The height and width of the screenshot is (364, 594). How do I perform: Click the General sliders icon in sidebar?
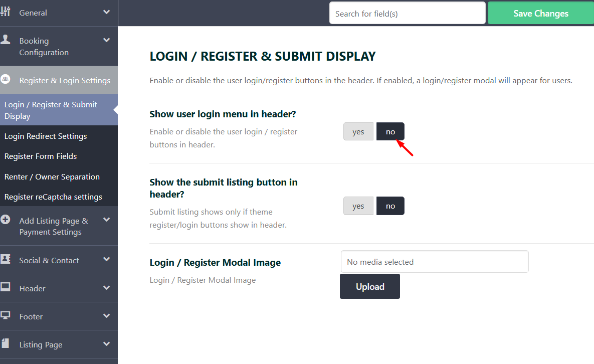(x=6, y=12)
